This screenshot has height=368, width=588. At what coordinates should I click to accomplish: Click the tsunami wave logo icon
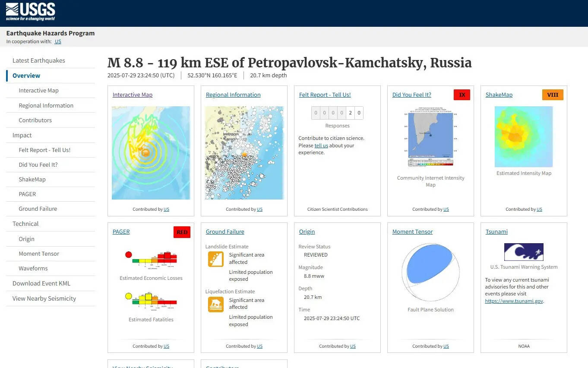[x=523, y=252]
